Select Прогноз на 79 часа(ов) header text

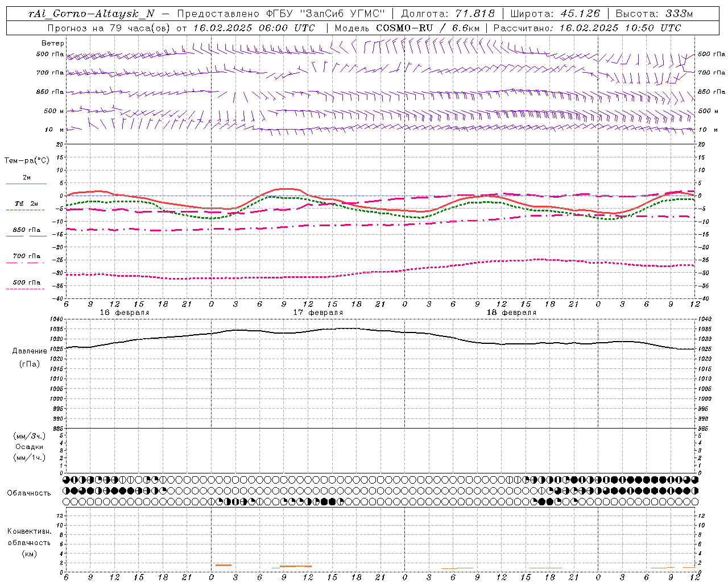(x=110, y=28)
